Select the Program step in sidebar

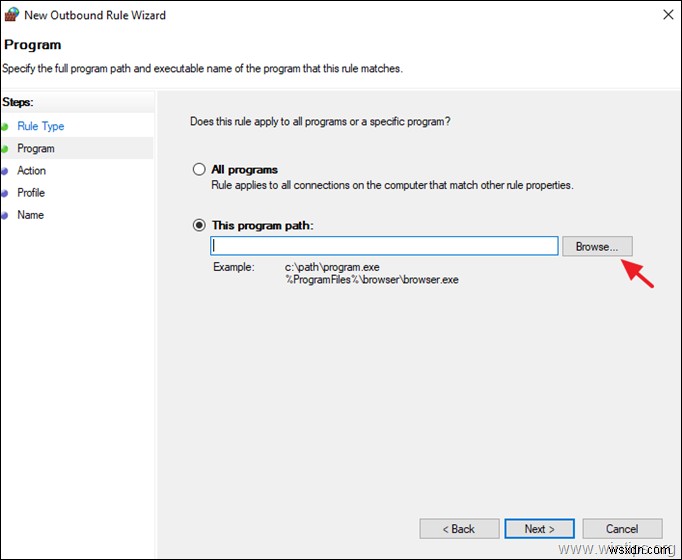(x=36, y=148)
